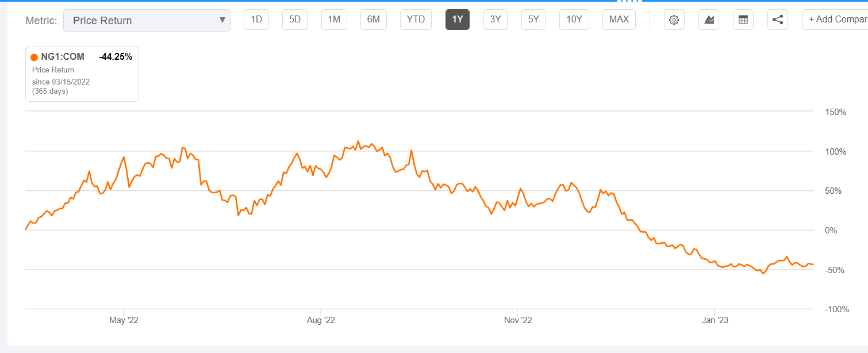The height and width of the screenshot is (353, 868).
Task: Click the Metric dropdown arrow
Action: point(222,20)
